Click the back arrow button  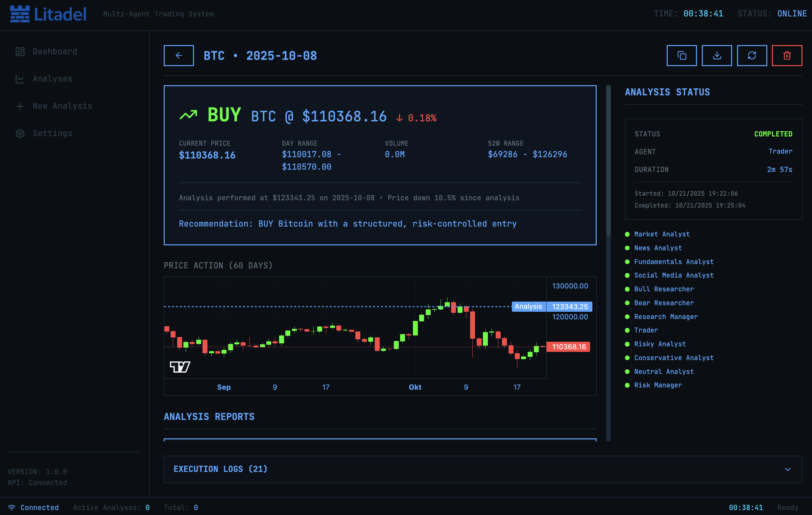179,56
